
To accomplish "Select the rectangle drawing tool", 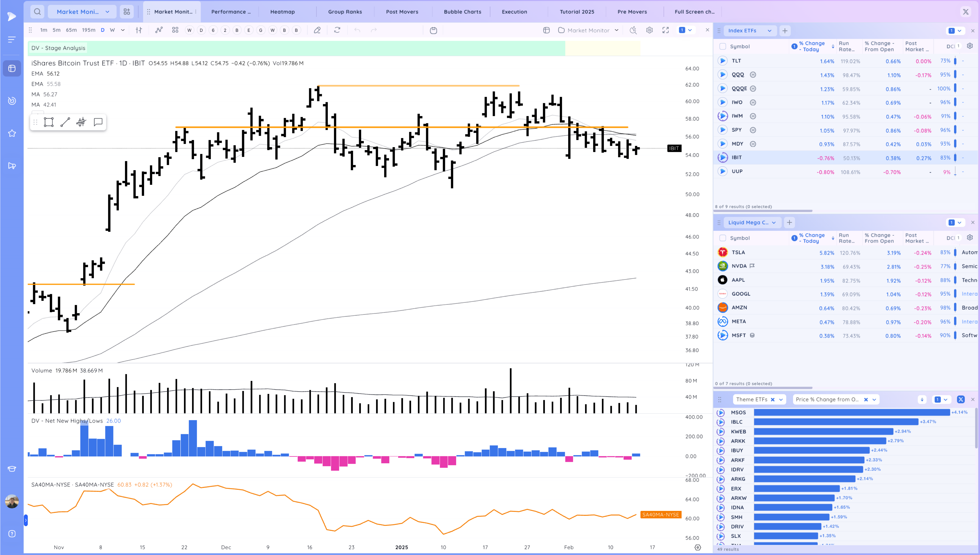I will [x=49, y=122].
